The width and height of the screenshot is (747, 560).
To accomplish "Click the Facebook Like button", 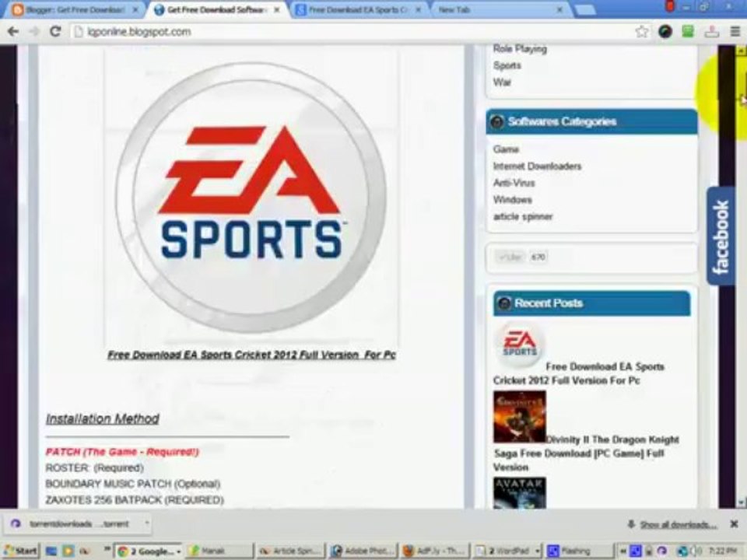I will (509, 257).
